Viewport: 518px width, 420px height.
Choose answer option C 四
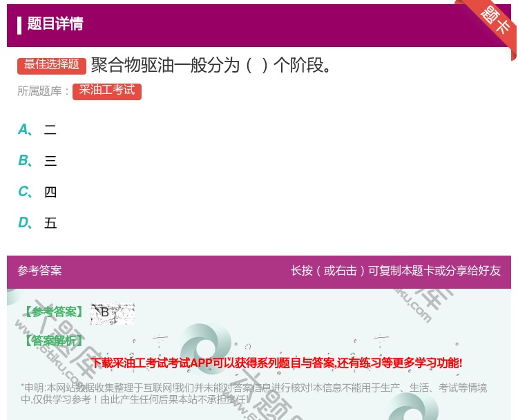[37, 191]
